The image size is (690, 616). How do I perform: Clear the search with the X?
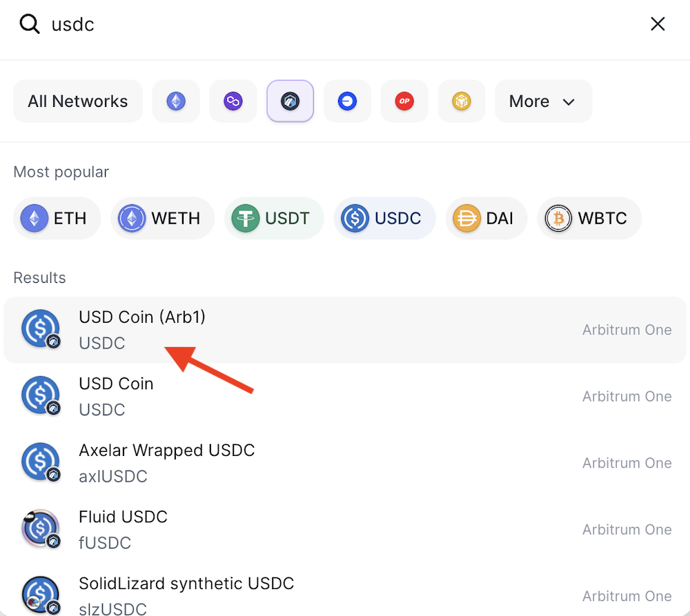(658, 23)
